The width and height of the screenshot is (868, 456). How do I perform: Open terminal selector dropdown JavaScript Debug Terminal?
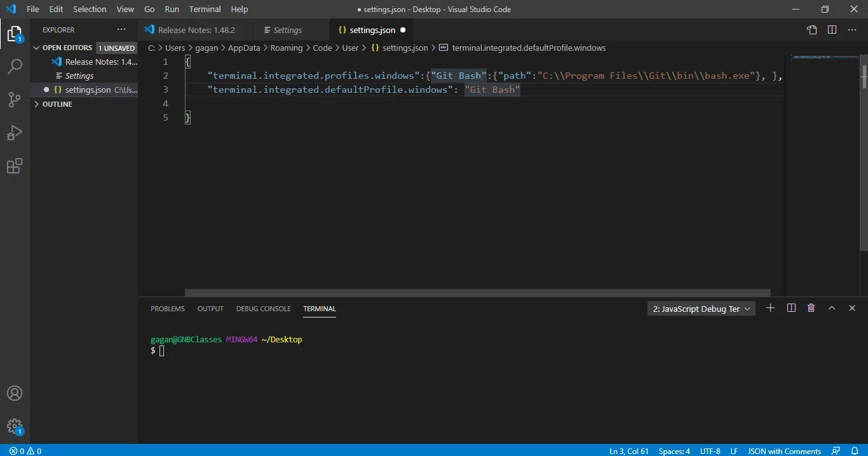[x=702, y=309]
